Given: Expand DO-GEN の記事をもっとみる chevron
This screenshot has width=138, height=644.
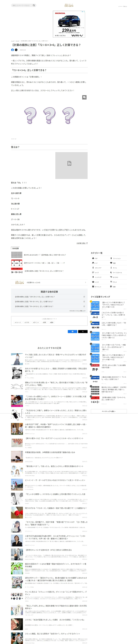Looking at the screenshot, I should coord(85,283).
